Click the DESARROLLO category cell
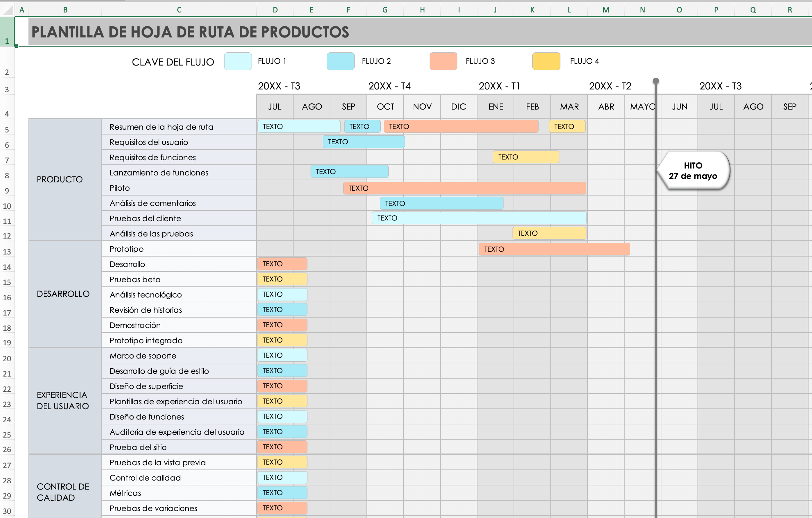 pyautogui.click(x=65, y=294)
